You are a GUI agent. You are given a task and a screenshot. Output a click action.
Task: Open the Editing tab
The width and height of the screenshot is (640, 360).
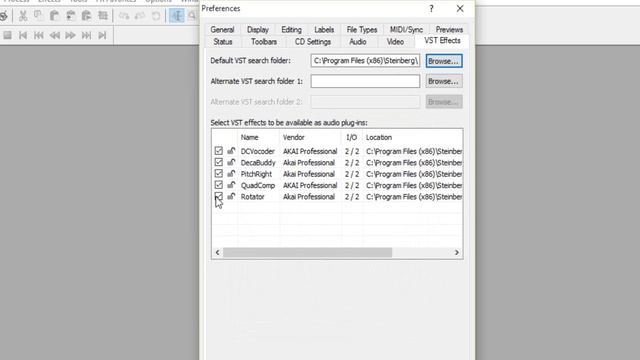point(291,30)
